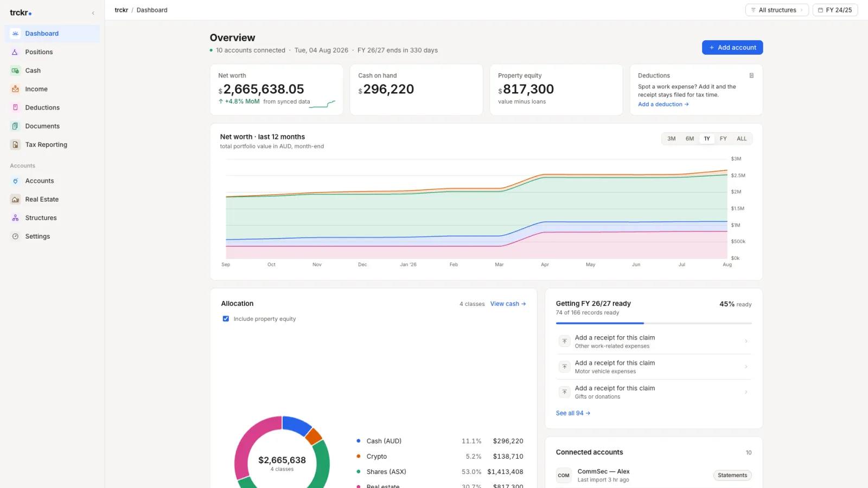Click the Cash (AUD) blue legend dot

pos(359,441)
